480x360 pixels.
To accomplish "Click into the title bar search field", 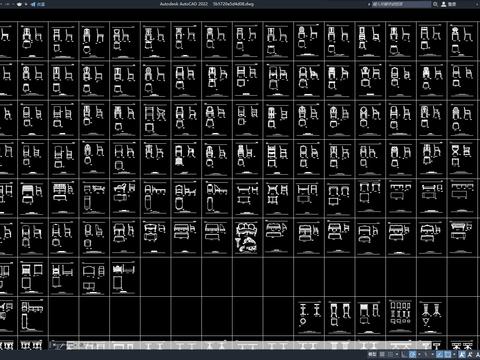I will 401,4.
